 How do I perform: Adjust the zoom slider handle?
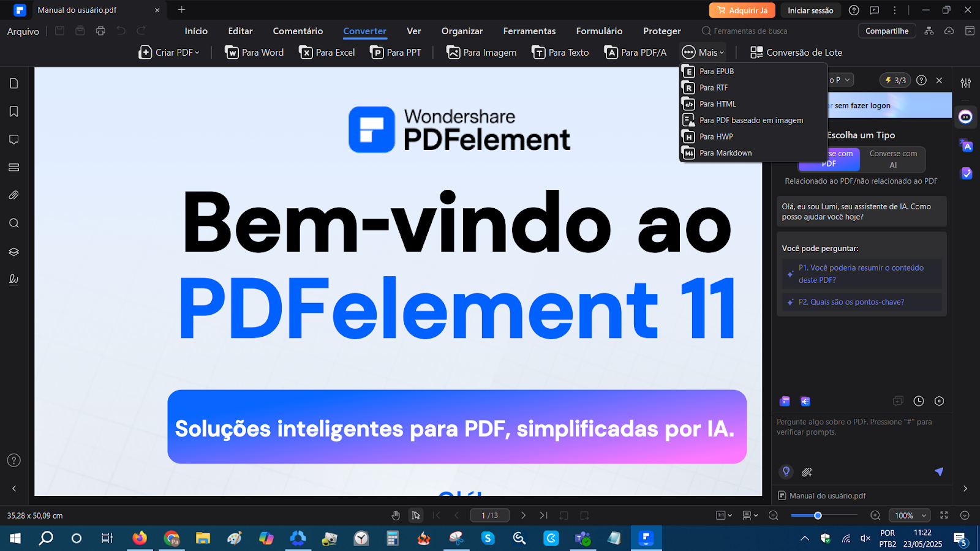(818, 515)
